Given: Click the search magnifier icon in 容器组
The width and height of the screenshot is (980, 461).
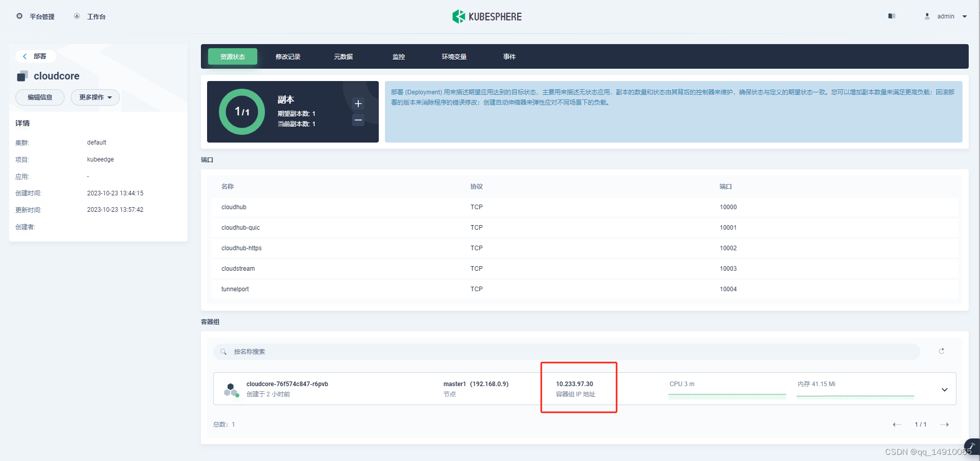Looking at the screenshot, I should pyautogui.click(x=223, y=352).
